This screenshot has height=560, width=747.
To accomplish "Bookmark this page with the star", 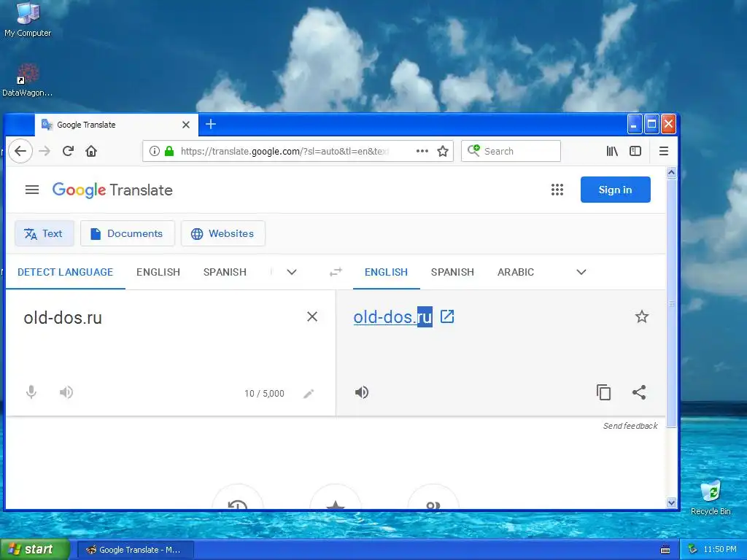I will [x=443, y=151].
